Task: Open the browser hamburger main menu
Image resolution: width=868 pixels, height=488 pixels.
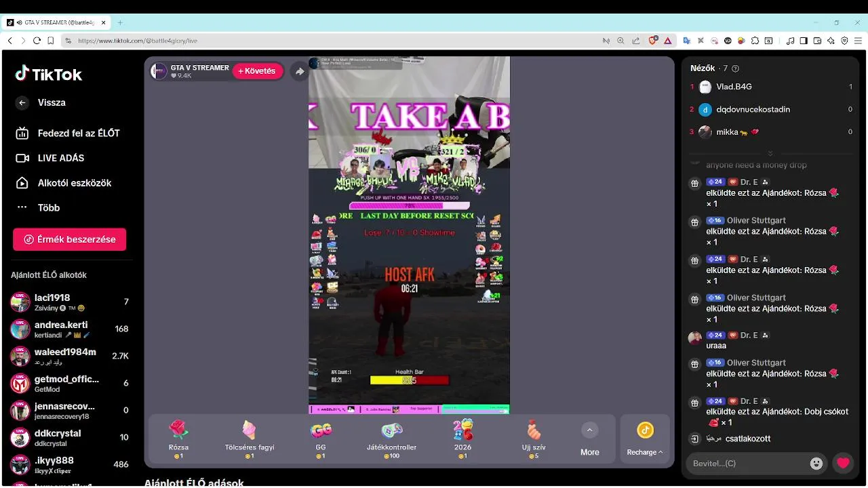Action: 858,41
